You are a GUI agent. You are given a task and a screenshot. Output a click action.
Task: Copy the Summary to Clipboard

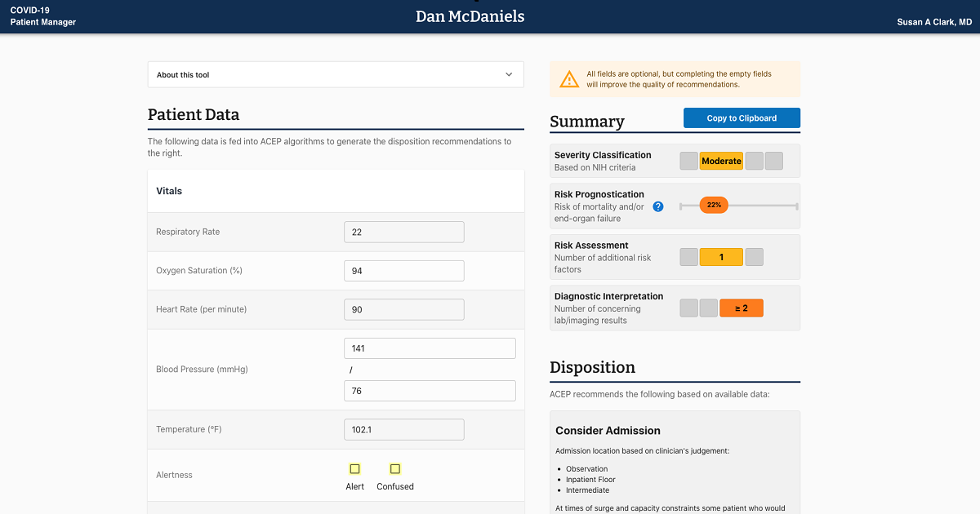[x=741, y=117]
